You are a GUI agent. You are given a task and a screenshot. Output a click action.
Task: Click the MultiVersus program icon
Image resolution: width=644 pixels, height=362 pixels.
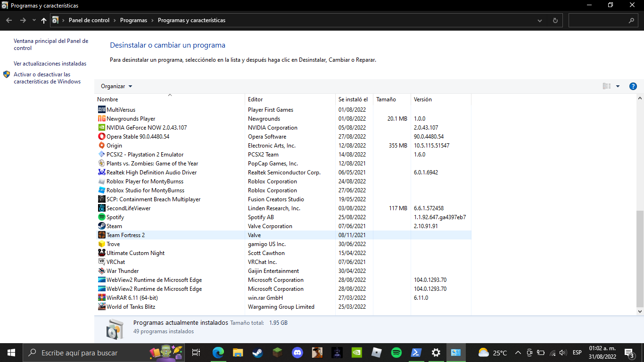pos(101,110)
